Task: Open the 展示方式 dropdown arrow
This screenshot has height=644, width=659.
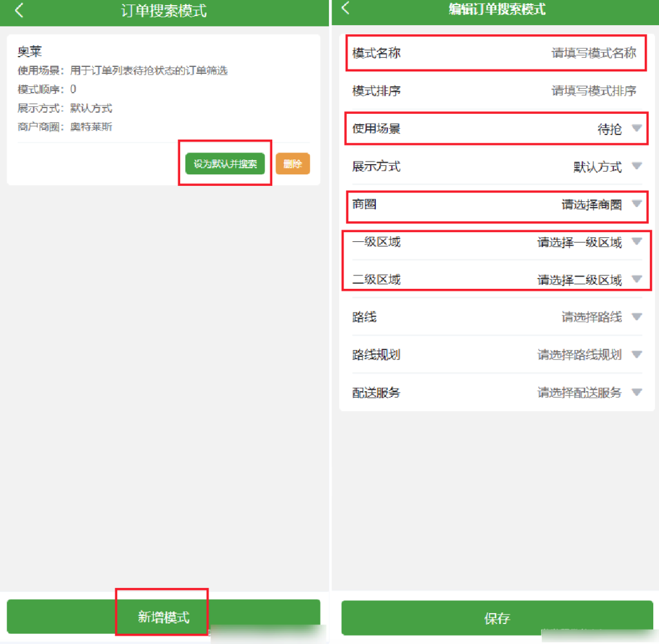Action: [636, 167]
